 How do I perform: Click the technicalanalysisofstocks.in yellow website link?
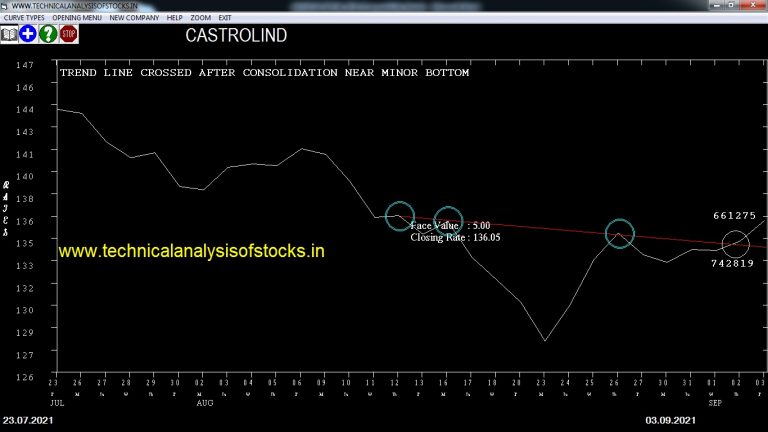click(x=192, y=251)
